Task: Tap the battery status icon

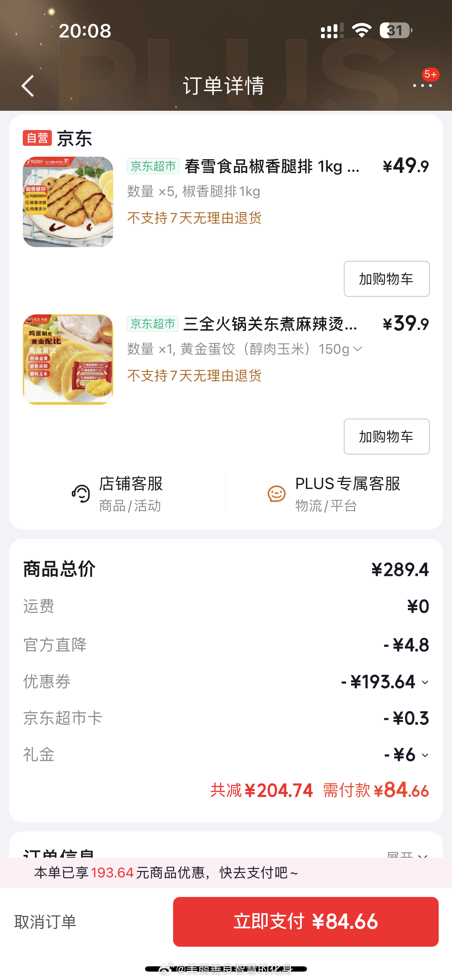Action: pyautogui.click(x=396, y=30)
